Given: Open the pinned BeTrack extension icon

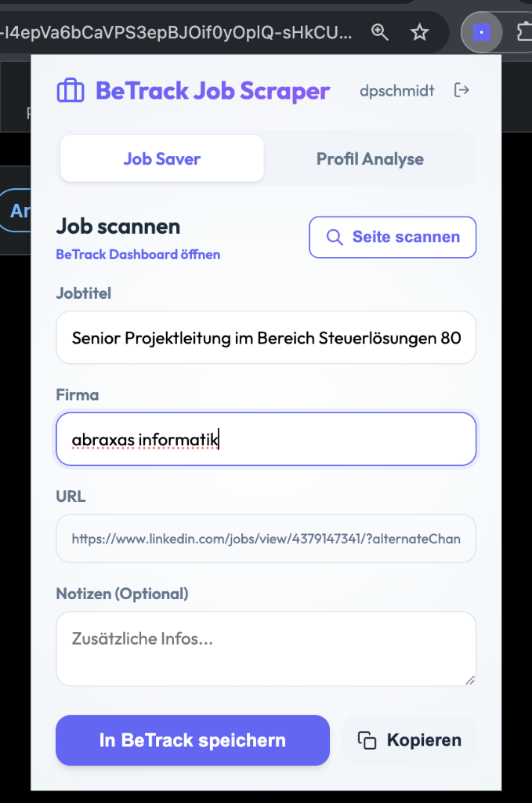Looking at the screenshot, I should click(480, 31).
